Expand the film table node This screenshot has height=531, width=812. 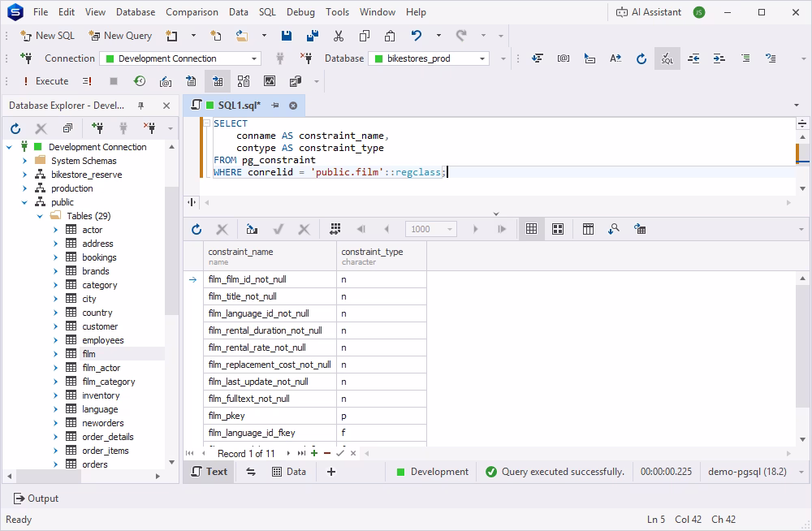tap(55, 354)
